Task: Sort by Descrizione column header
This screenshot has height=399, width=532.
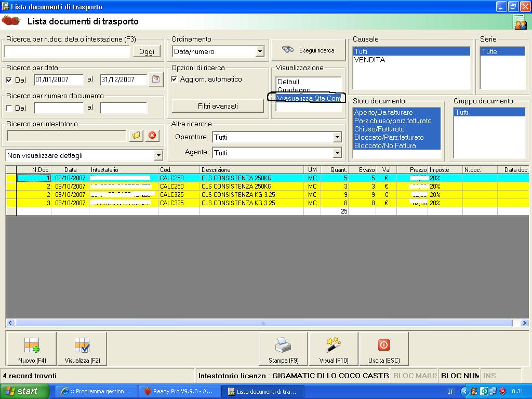Action: 252,170
